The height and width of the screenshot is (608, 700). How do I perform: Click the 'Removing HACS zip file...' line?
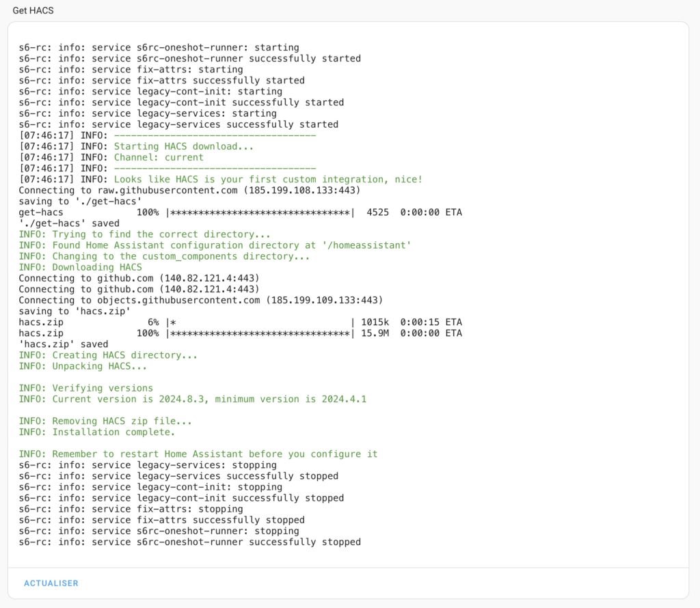105,422
